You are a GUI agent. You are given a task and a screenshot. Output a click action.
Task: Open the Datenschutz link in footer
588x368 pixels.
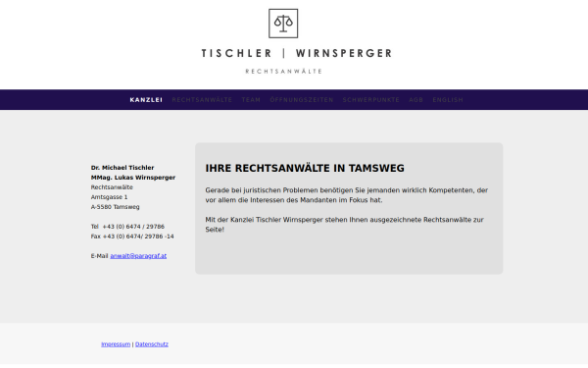(x=152, y=344)
